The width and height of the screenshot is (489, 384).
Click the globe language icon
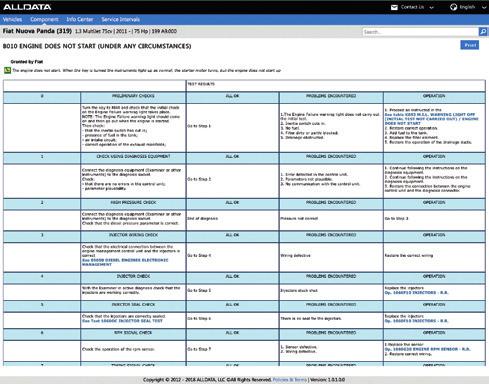(x=453, y=7)
